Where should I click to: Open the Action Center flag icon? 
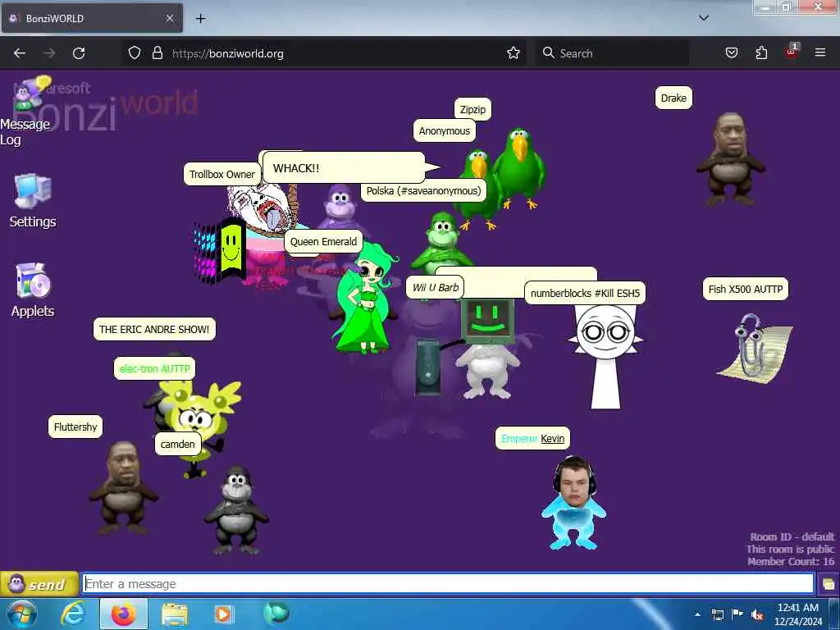[737, 614]
